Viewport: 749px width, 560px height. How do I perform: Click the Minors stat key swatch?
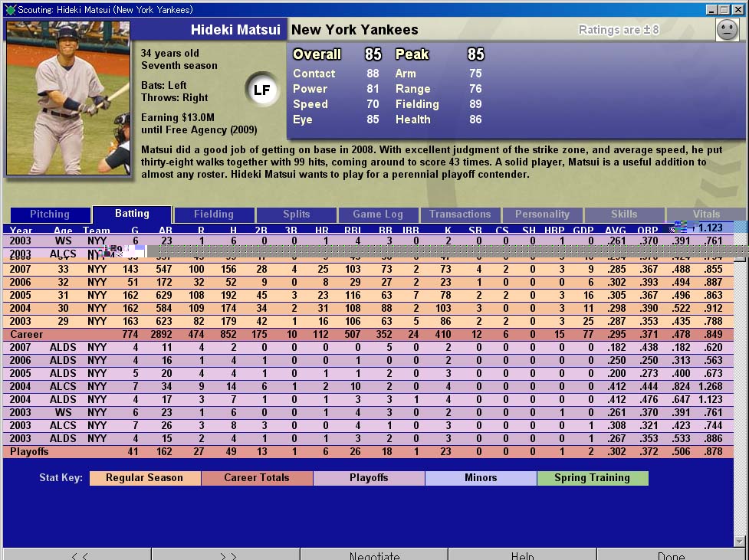tap(481, 478)
